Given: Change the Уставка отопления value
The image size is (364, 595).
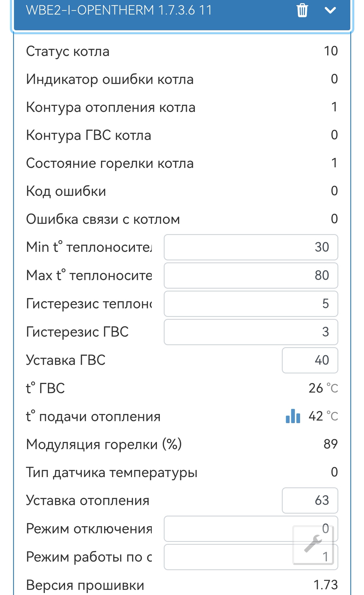Looking at the screenshot, I should tap(310, 500).
